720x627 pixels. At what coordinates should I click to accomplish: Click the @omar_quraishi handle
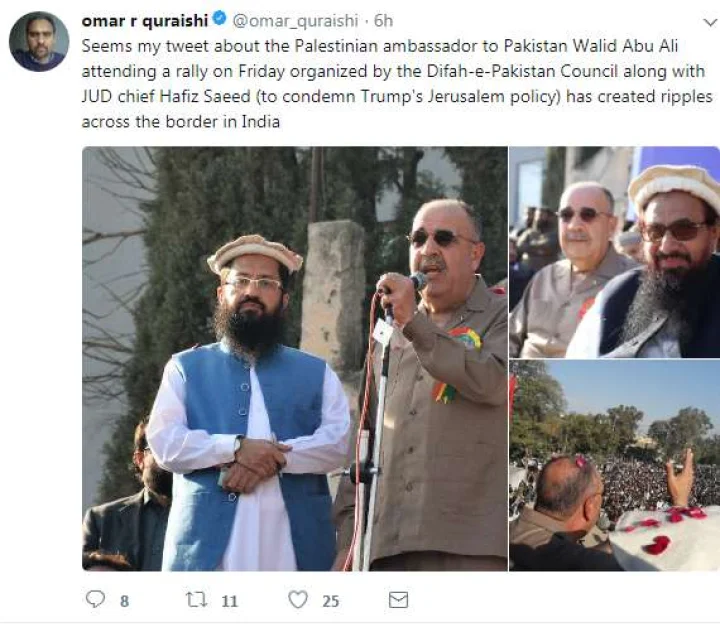[295, 21]
